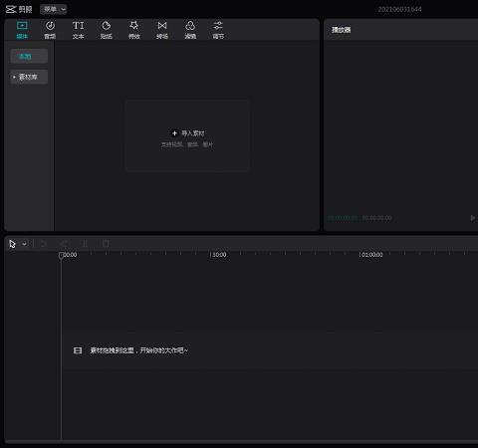Select the 文本 text tool icon

(x=79, y=30)
